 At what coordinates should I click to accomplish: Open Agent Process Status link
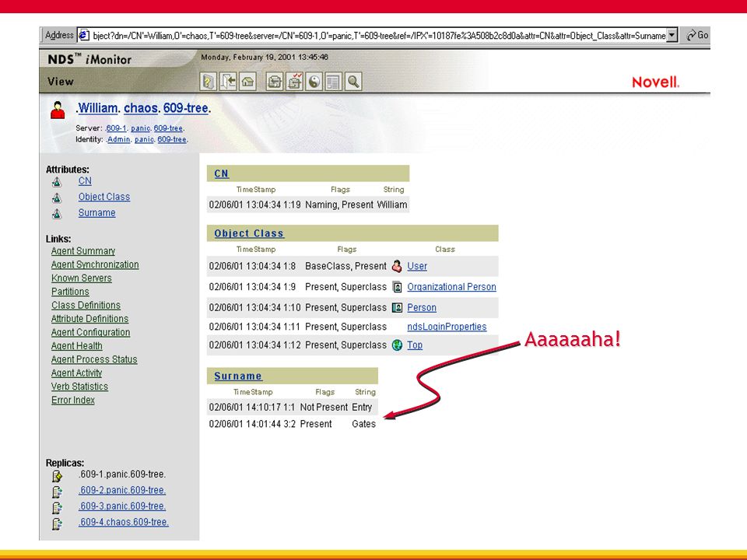[x=94, y=359]
